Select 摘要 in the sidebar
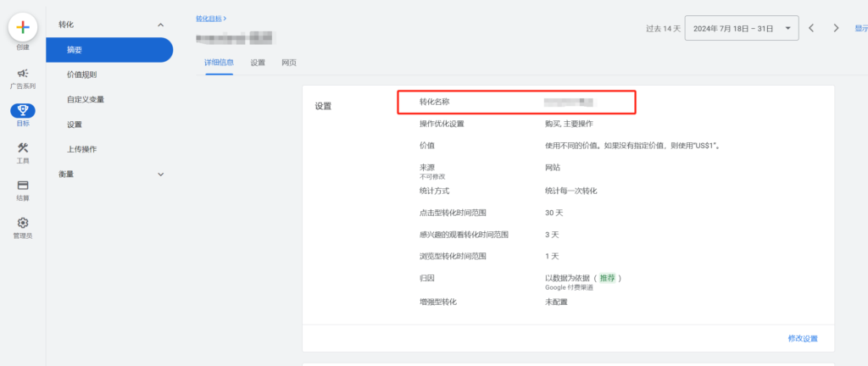Screen dimensions: 868x366 [75, 50]
